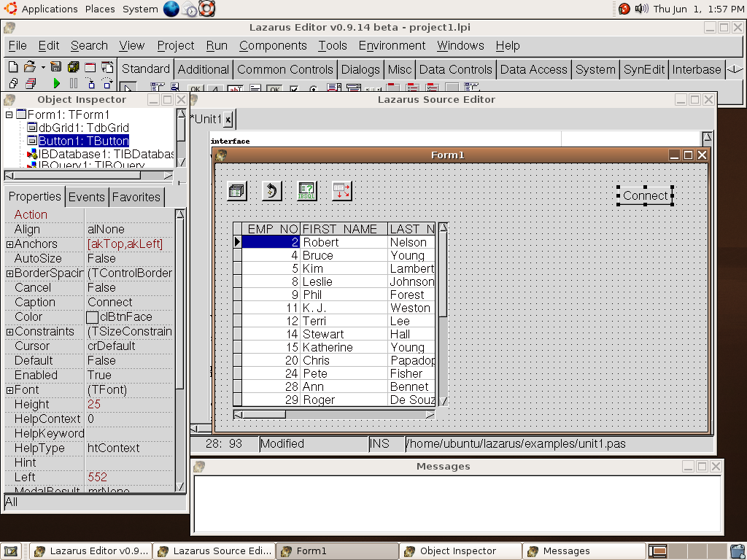
Task: Click the red update notifier tray icon
Action: [624, 9]
